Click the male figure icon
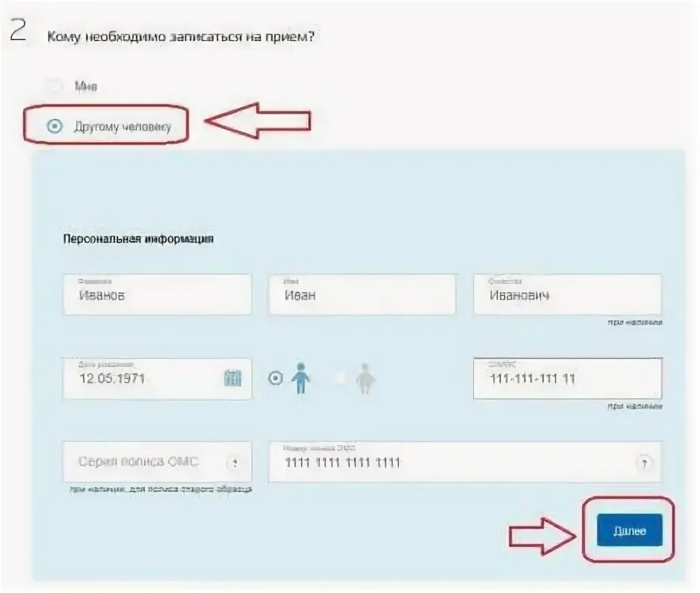This screenshot has width=700, height=593. point(300,378)
